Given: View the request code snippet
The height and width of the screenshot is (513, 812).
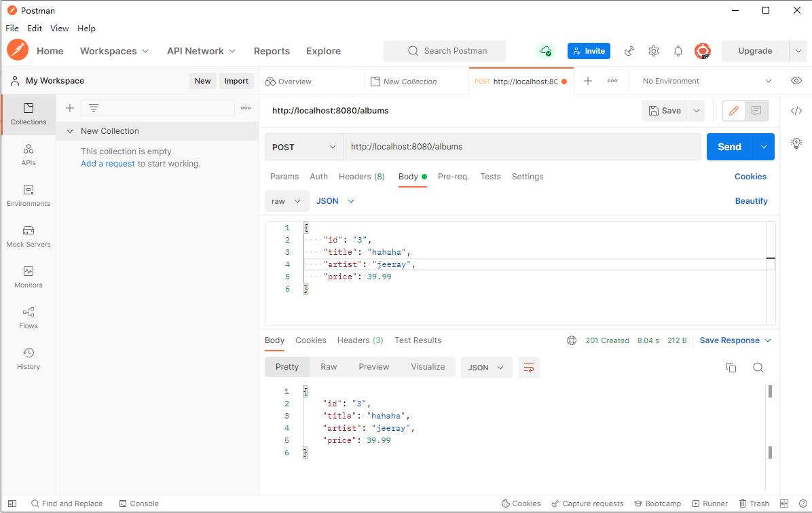Looking at the screenshot, I should tap(796, 110).
